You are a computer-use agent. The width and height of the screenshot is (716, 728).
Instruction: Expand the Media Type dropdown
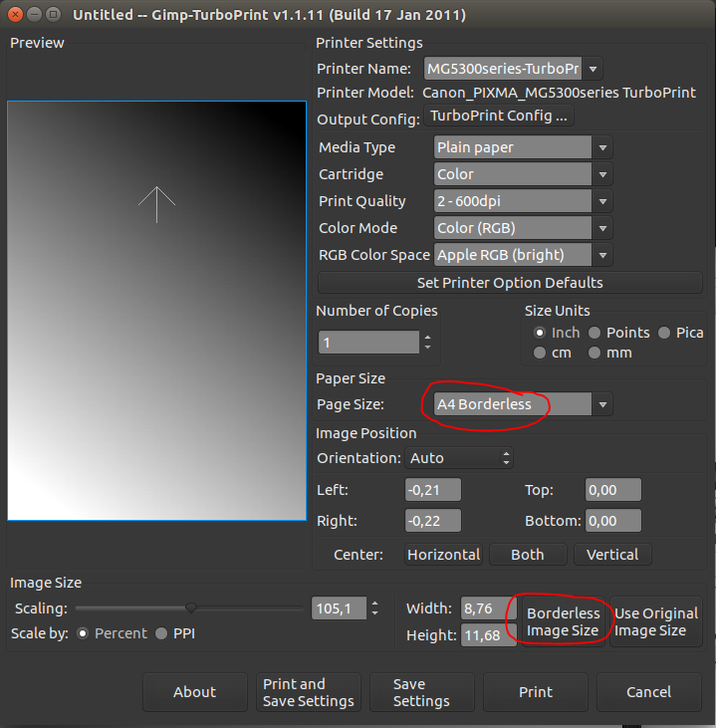(523, 147)
